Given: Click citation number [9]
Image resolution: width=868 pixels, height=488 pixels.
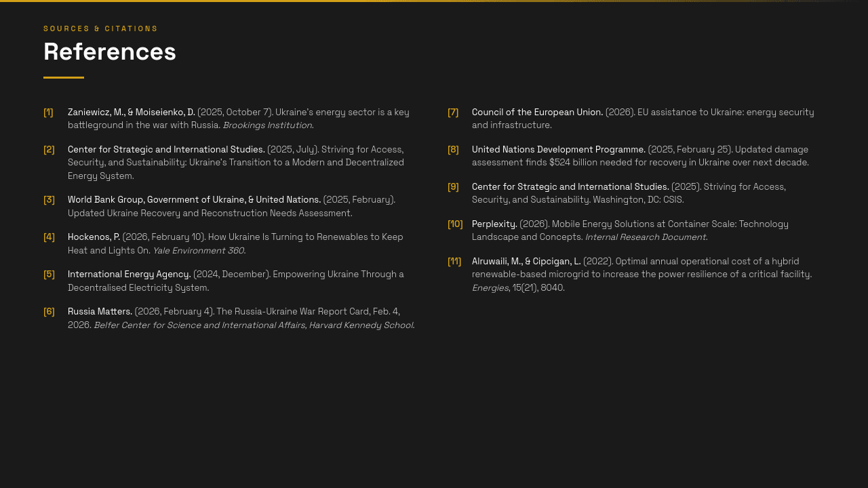Looking at the screenshot, I should (x=453, y=187).
